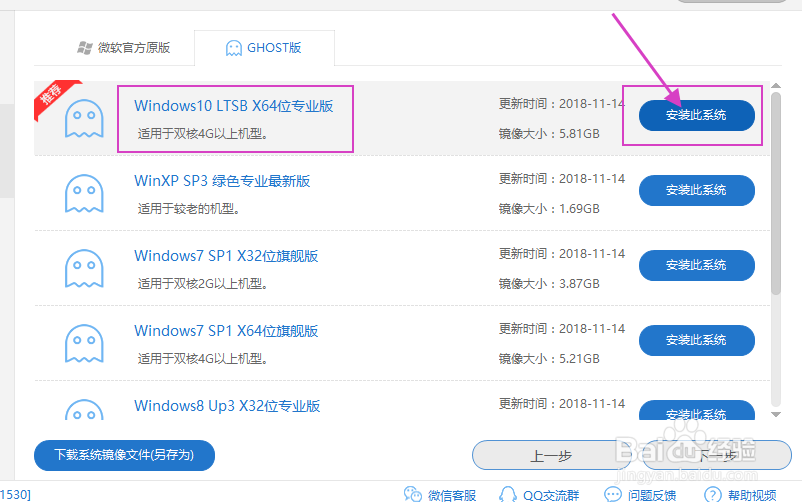Click the ghost icon beside WinXP SP3
Screen dimensions: 802x502
pos(84,193)
